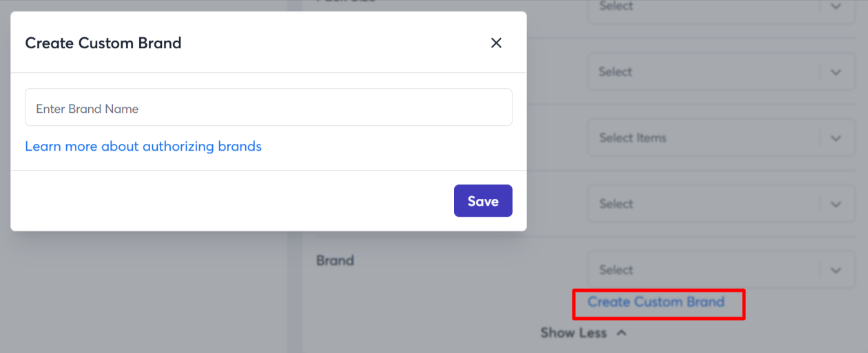Click the Create Custom Brand dialog title
This screenshot has height=353, width=868.
[x=103, y=43]
